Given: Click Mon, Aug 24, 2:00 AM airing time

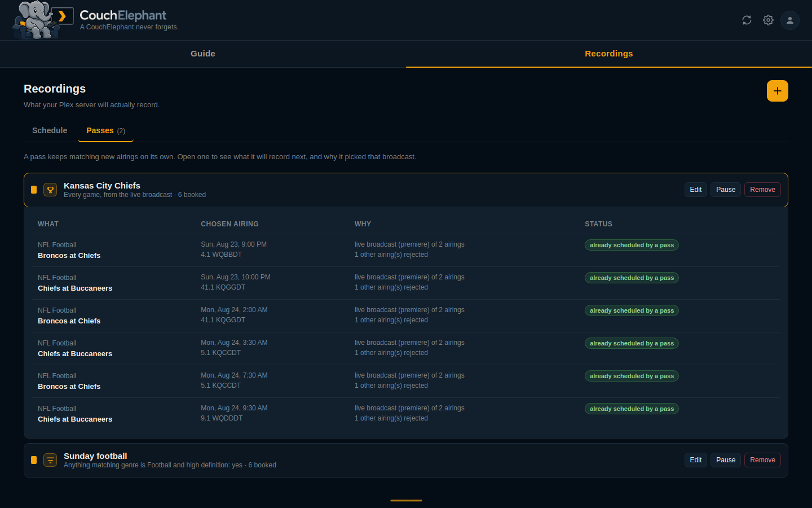Looking at the screenshot, I should pyautogui.click(x=234, y=310).
